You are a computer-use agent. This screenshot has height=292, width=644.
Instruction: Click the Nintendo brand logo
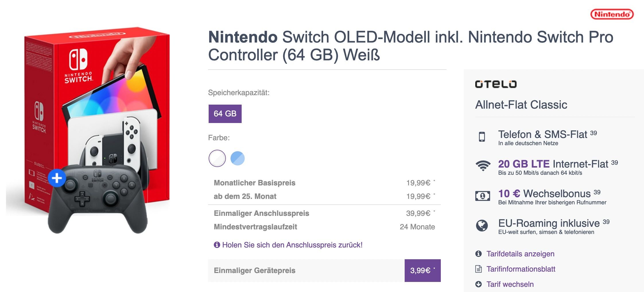coord(612,14)
